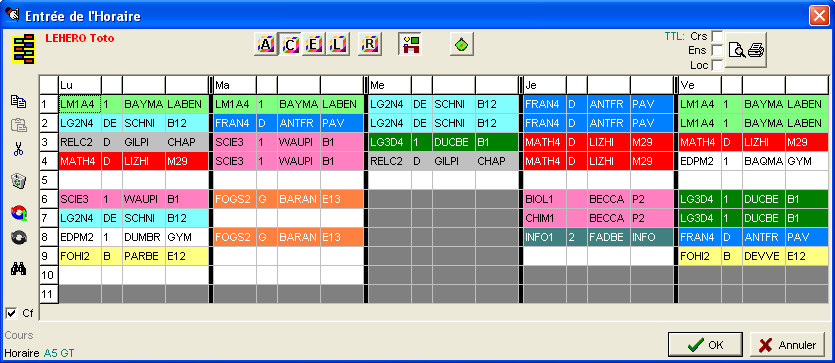Click BAQMA teacher cell in Friday period 4
The width and height of the screenshot is (835, 363).
pyautogui.click(x=764, y=161)
